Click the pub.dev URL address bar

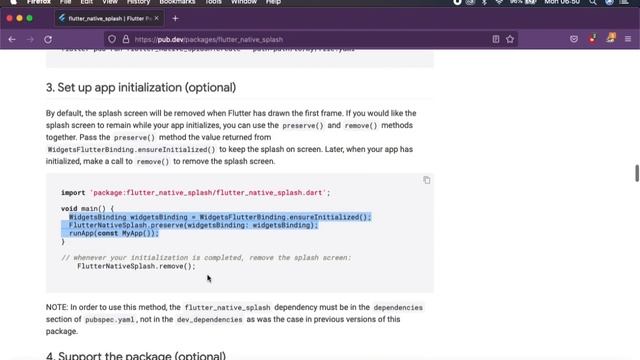tap(310, 40)
